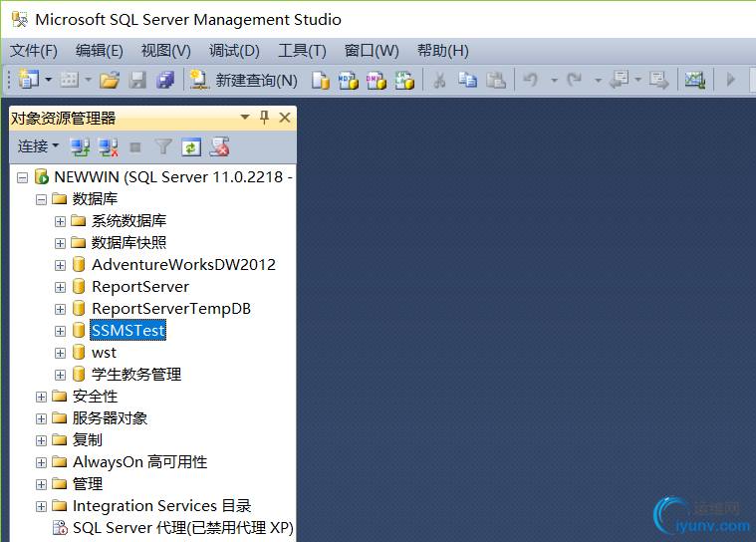Viewport: 756px width, 542px height.
Task: Click the Connect Object Explorer icon
Action: [x=79, y=147]
